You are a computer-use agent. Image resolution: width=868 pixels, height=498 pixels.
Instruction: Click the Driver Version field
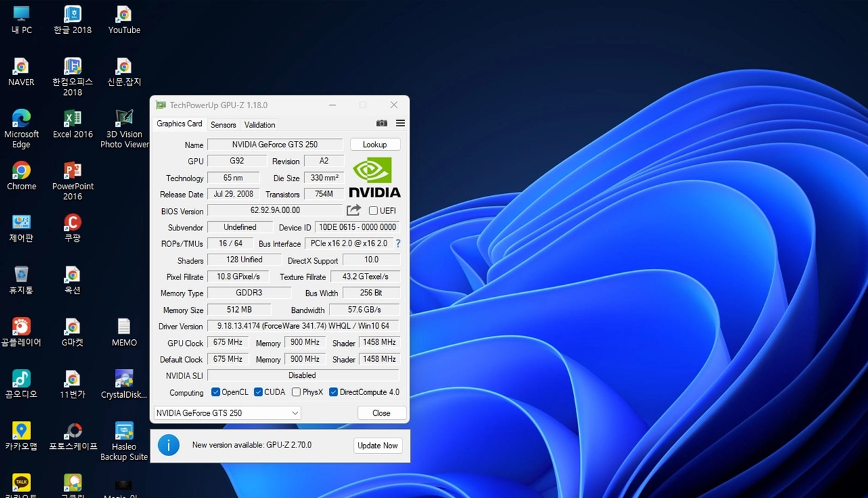pyautogui.click(x=303, y=326)
